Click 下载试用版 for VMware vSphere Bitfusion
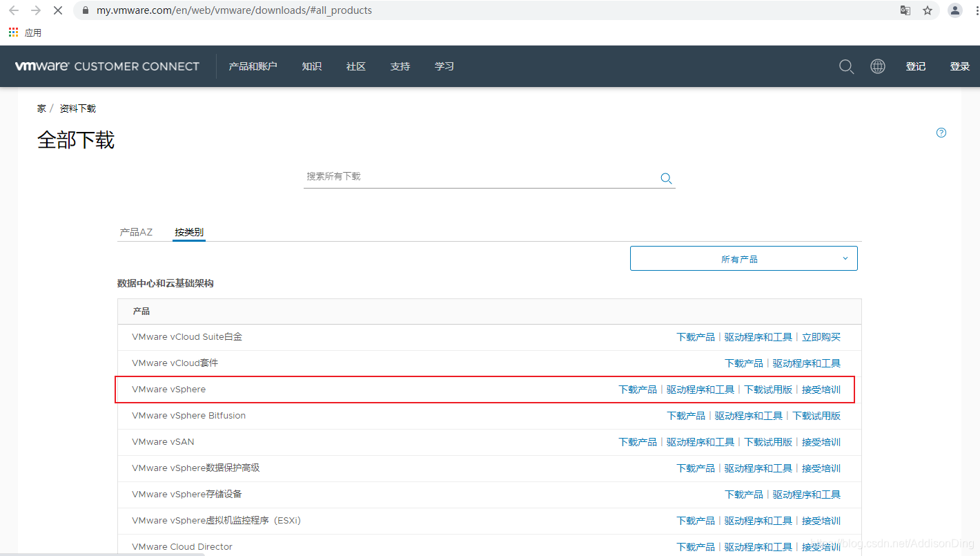This screenshot has height=556, width=980. point(816,416)
